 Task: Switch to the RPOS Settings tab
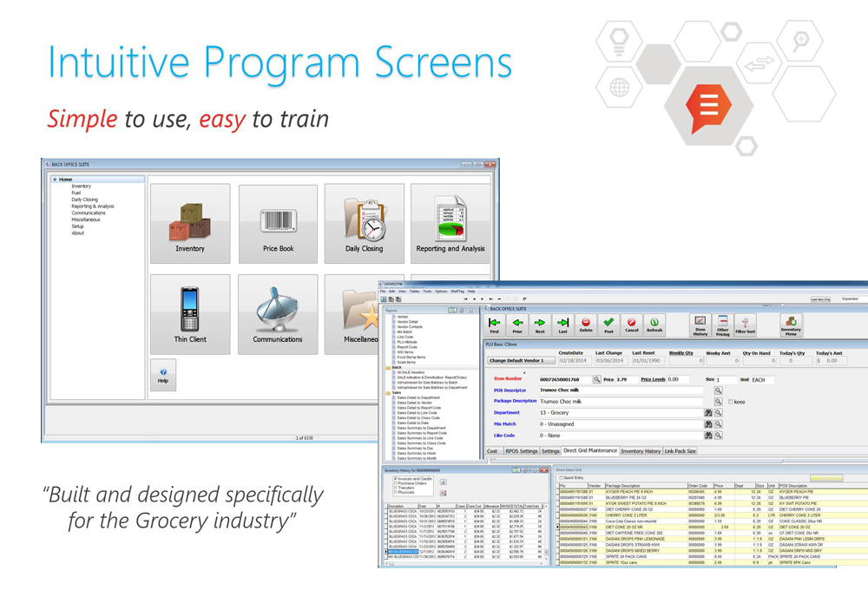(x=521, y=451)
